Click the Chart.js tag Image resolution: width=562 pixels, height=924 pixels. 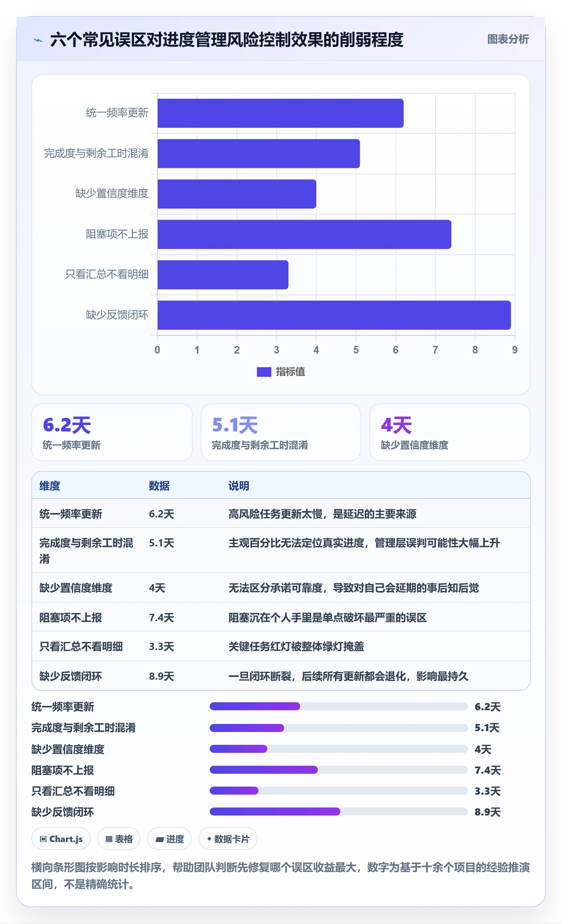pyautogui.click(x=61, y=839)
